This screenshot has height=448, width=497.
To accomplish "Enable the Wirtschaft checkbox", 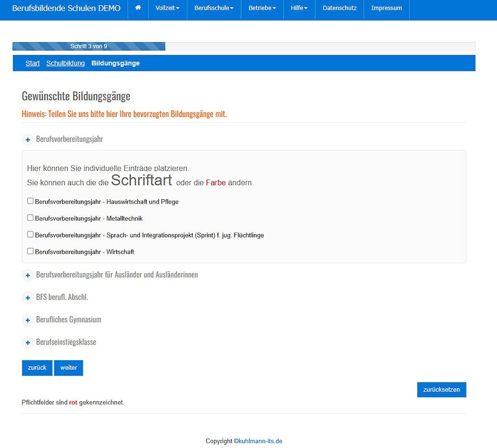I will point(30,251).
